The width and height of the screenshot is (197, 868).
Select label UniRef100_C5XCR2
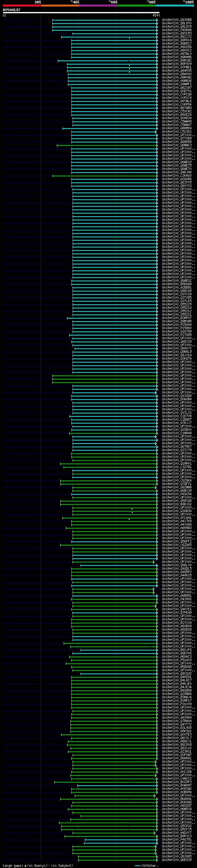(177, 111)
